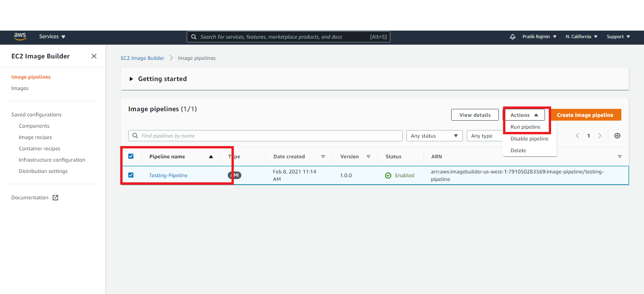
Task: Open the N. California region dropdown
Action: (x=582, y=37)
